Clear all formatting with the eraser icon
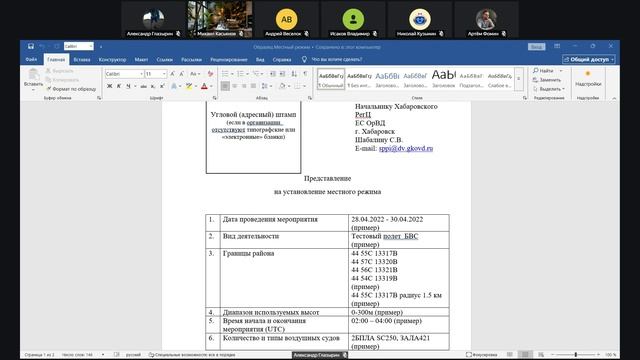This screenshot has width=640, height=360. [x=210, y=74]
